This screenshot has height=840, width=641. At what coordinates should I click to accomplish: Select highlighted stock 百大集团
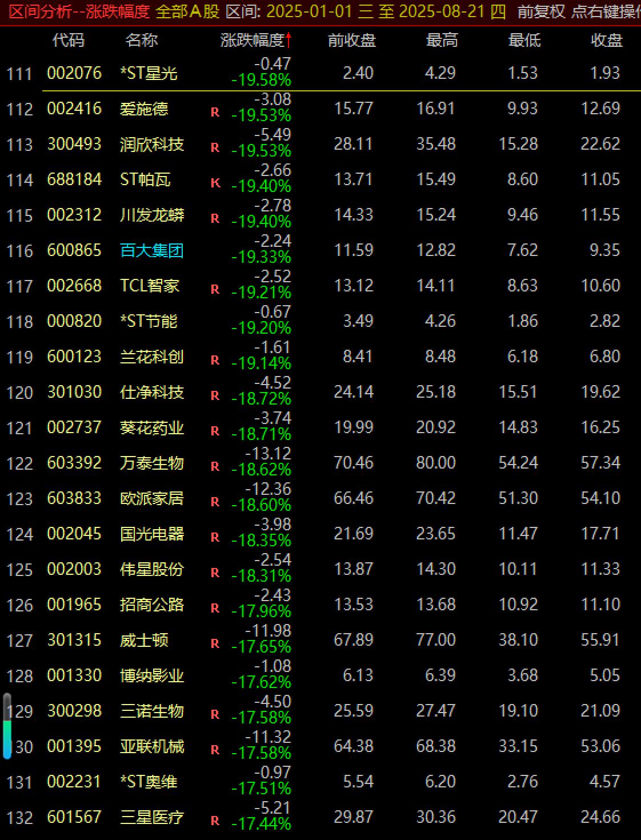pos(152,250)
